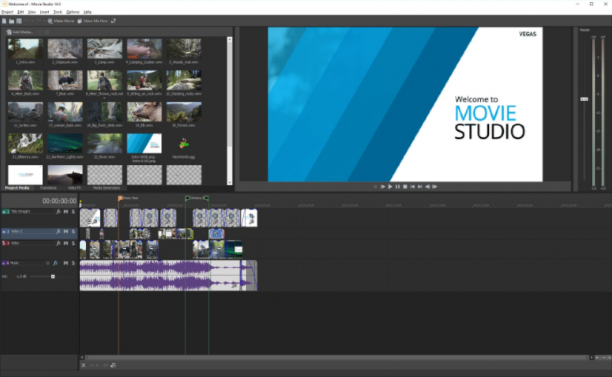Open the Help menu
612x377 pixels.
pos(87,12)
